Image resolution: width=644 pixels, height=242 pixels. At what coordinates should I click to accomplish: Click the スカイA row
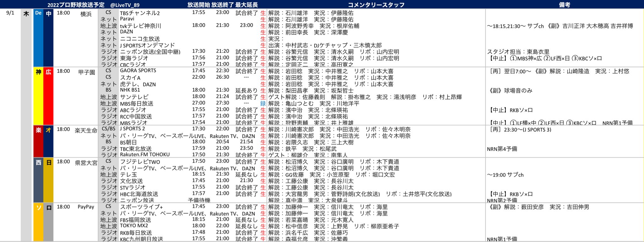click(130, 78)
